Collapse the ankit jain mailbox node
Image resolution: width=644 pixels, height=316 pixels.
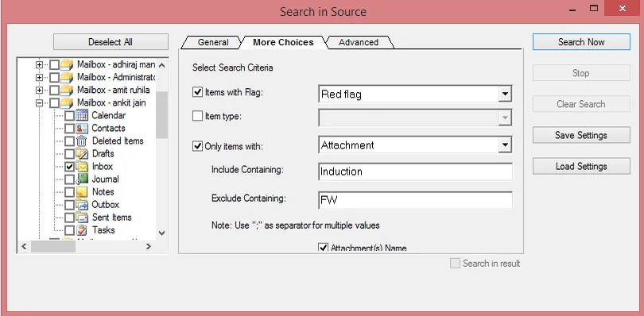tap(40, 103)
